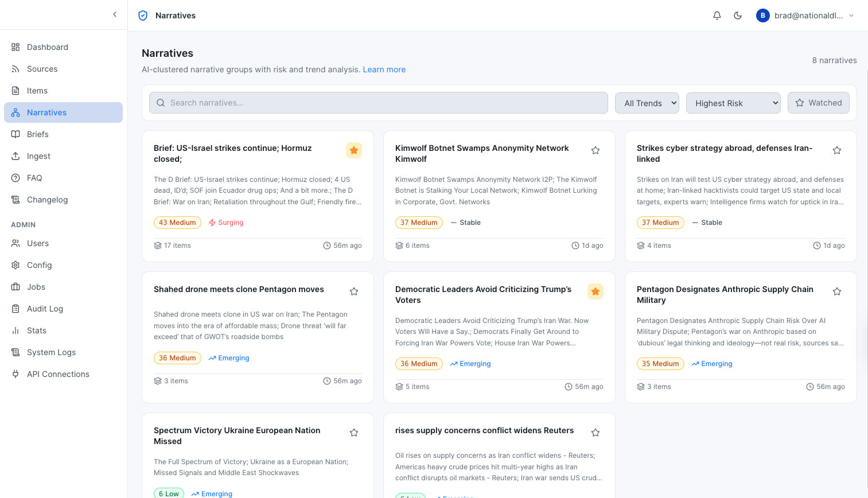Open the All Trends dropdown
The width and height of the screenshot is (868, 498).
tap(647, 103)
